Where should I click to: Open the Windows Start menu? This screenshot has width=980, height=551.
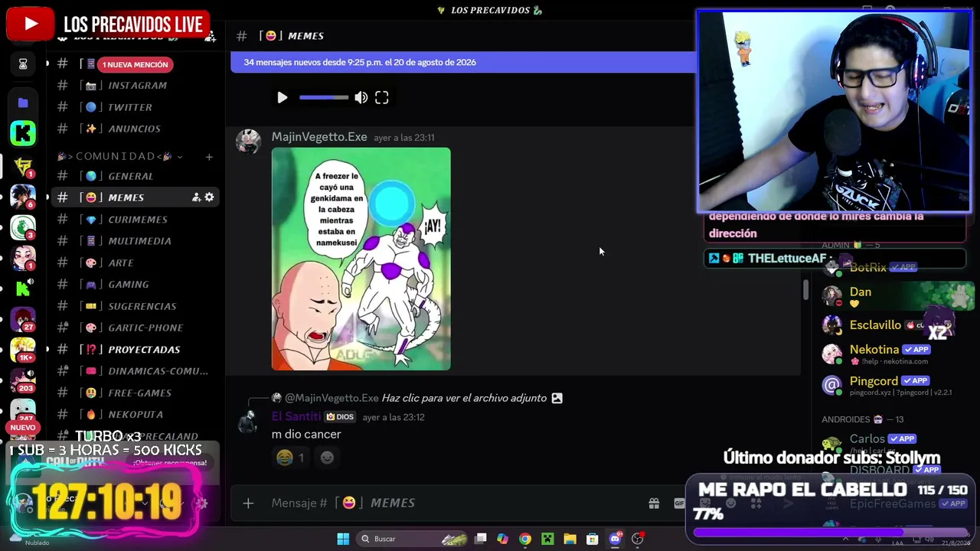coord(343,539)
